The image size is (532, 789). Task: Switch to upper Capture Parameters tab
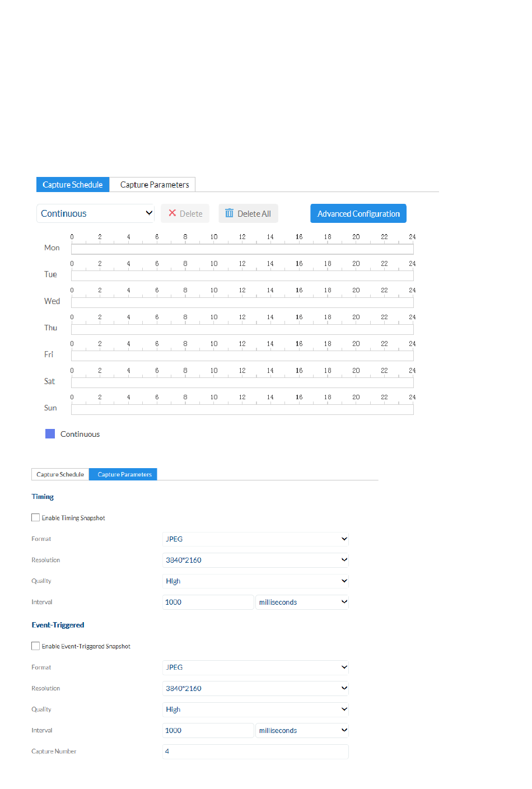(155, 185)
